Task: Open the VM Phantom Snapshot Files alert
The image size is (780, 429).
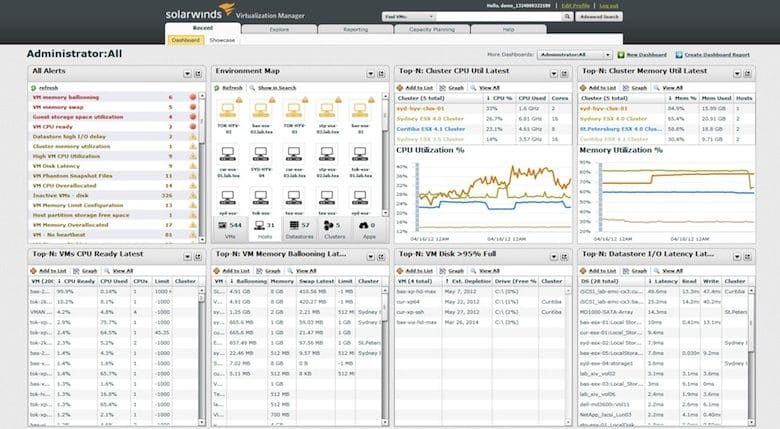Action: pyautogui.click(x=72, y=176)
